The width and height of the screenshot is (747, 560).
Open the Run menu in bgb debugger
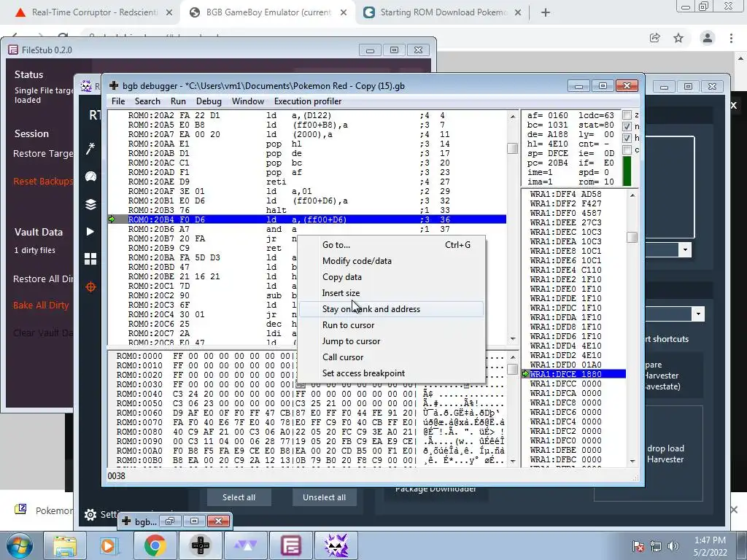coord(178,101)
